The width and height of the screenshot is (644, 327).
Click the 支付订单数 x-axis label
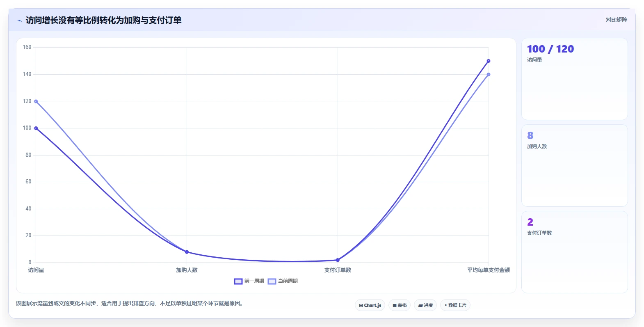338,270
